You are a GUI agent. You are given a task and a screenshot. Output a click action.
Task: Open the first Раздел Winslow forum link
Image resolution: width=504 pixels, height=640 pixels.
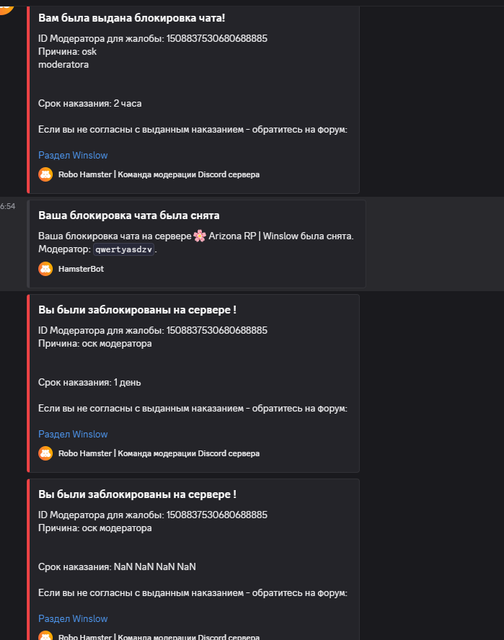point(73,155)
